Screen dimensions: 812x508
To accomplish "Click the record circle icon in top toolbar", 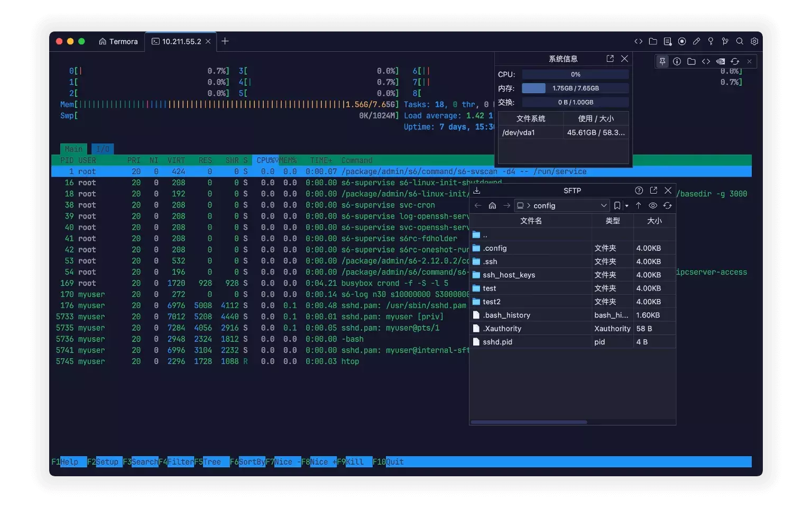I will click(682, 41).
